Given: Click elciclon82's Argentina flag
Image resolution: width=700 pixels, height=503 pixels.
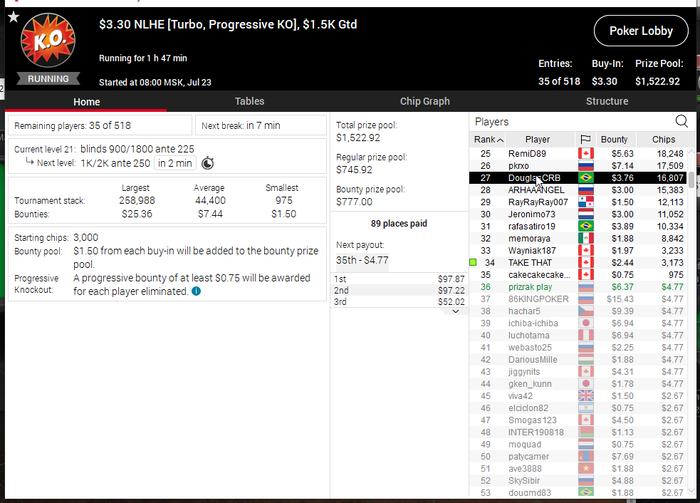Looking at the screenshot, I should (586, 408).
